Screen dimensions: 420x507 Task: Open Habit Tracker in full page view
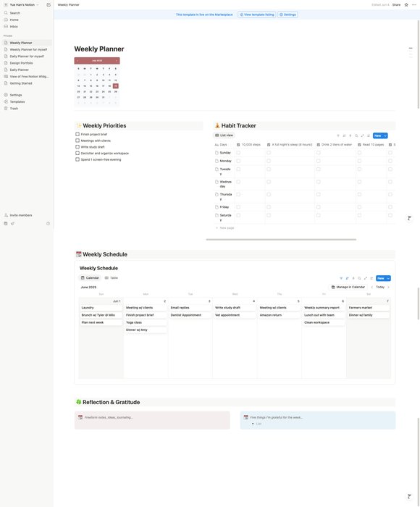coord(363,136)
